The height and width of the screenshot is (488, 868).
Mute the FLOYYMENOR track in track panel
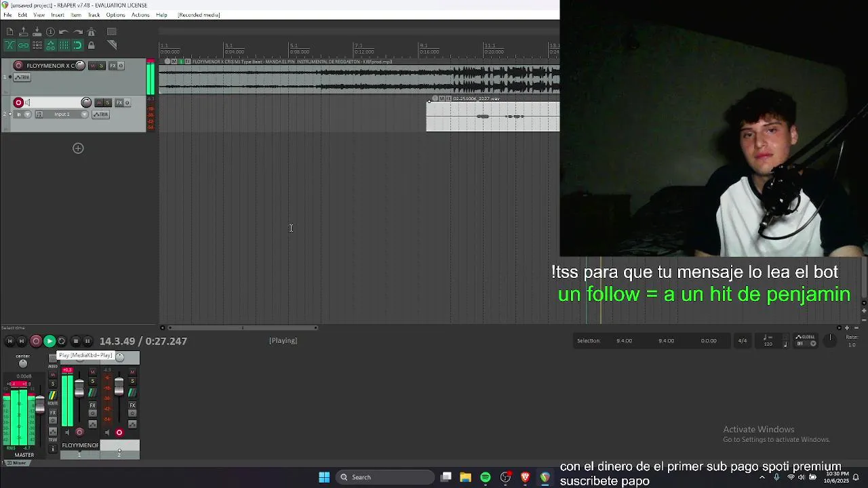click(94, 66)
